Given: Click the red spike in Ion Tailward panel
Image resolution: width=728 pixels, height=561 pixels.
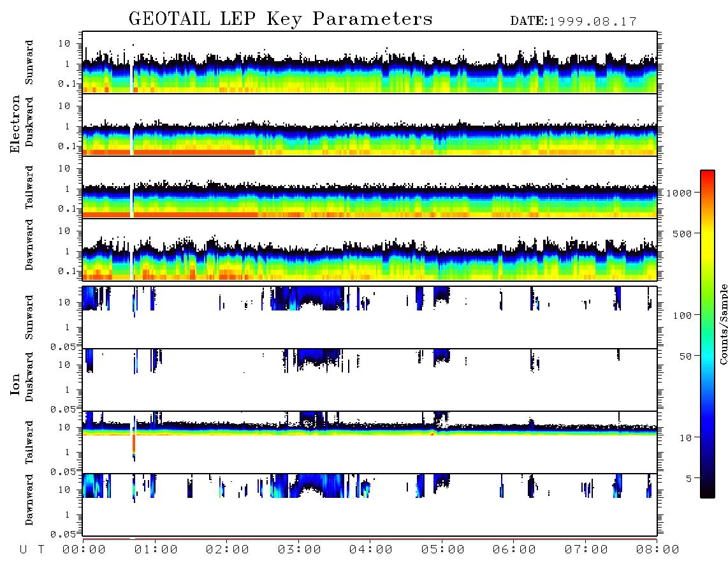Looking at the screenshot, I should (x=134, y=444).
